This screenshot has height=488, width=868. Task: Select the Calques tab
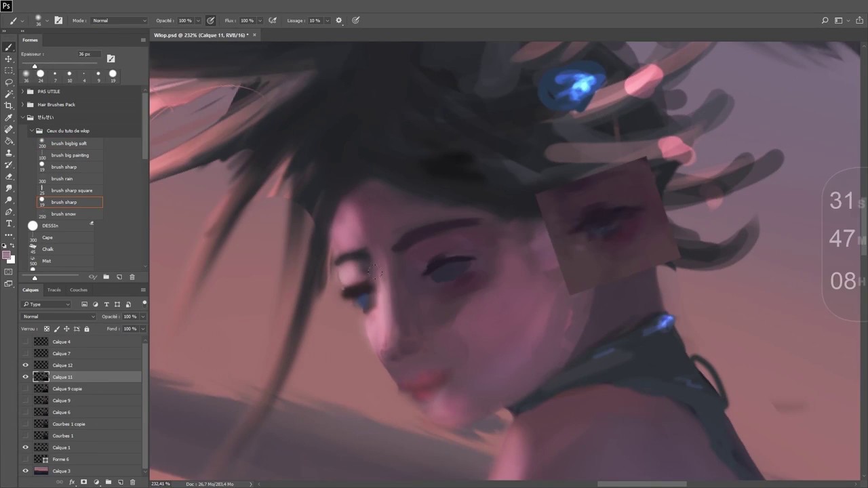tap(31, 290)
